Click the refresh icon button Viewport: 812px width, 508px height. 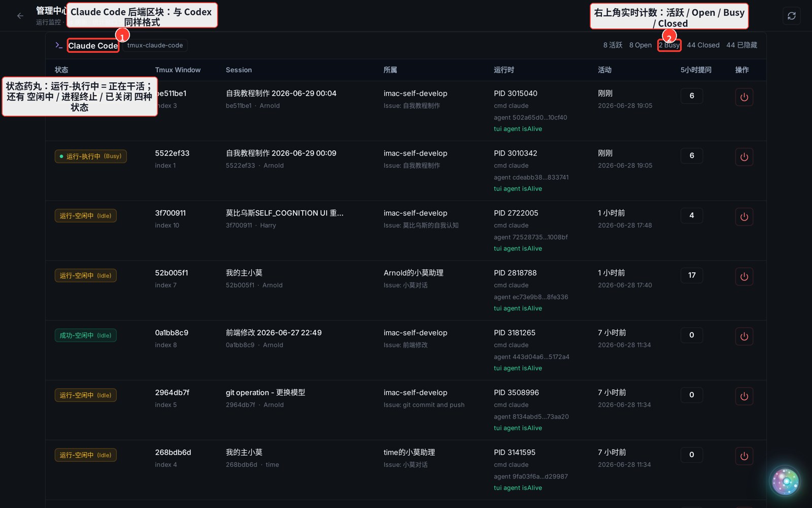tap(791, 16)
